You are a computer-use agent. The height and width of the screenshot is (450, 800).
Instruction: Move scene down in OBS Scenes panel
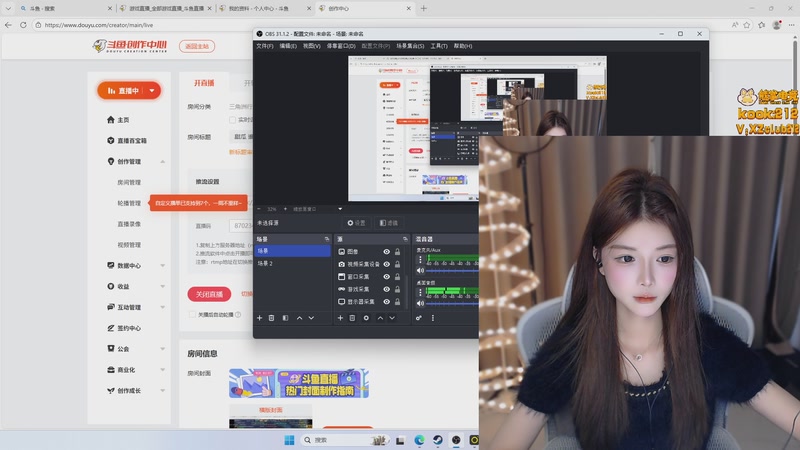coord(311,318)
